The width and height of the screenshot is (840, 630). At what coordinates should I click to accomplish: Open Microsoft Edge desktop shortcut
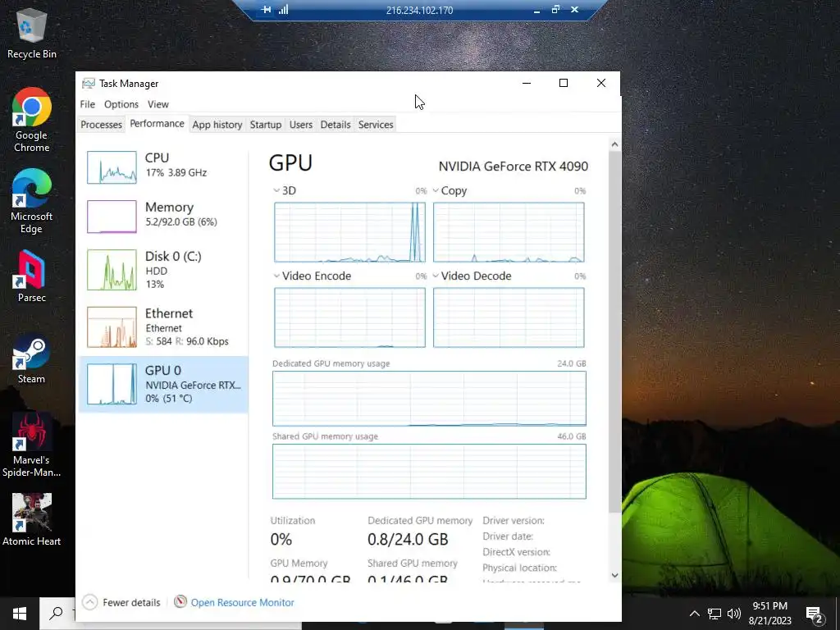32,202
